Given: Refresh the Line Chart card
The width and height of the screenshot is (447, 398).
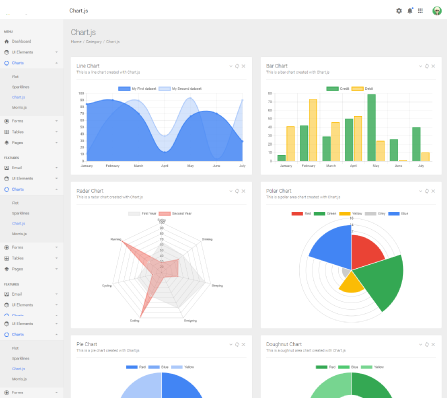Looking at the screenshot, I should click(x=237, y=66).
